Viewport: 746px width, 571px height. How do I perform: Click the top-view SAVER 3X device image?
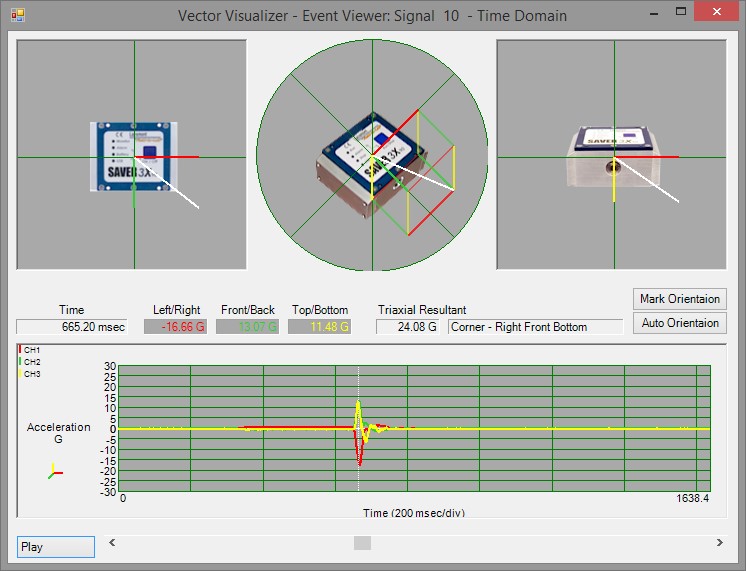[x=134, y=157]
